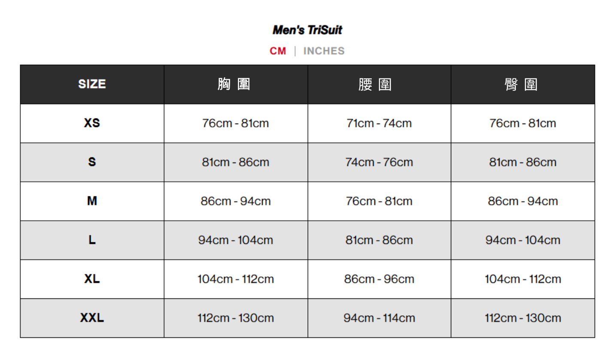Switch to the INCHES unit tab
The image size is (607, 364).
324,51
